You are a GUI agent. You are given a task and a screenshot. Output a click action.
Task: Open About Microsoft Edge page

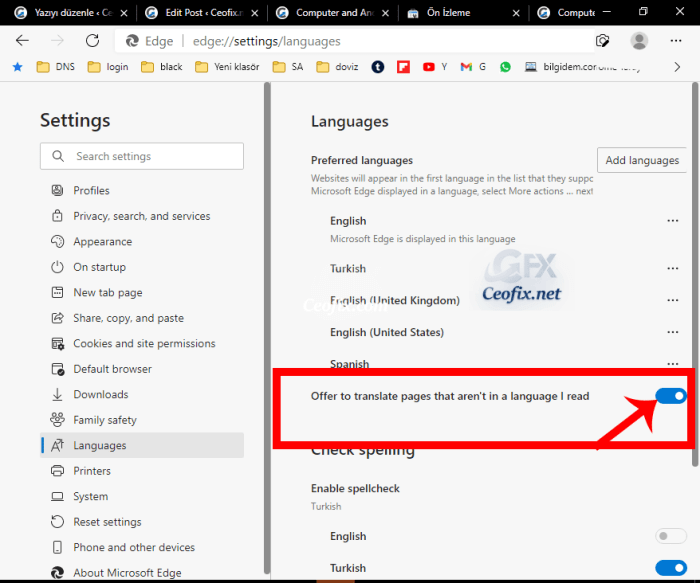(142, 573)
